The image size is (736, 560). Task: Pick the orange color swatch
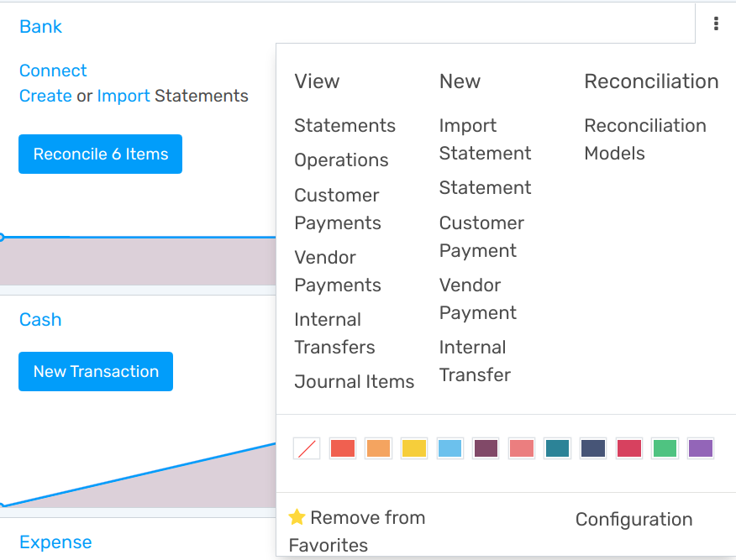click(378, 448)
